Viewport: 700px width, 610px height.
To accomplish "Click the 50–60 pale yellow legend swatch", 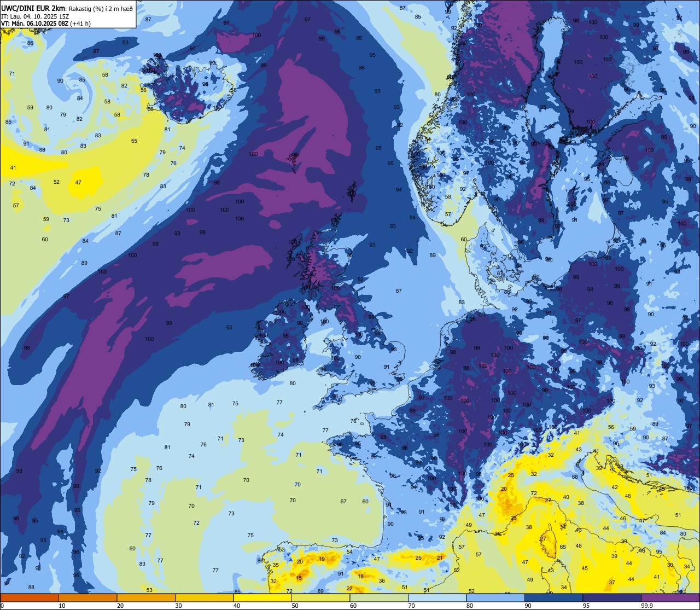I will coord(320,597).
